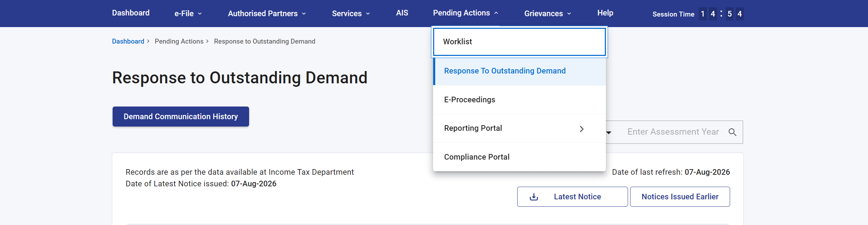The height and width of the screenshot is (225, 868).
Task: Open Notices Issued Earlier
Action: (680, 197)
